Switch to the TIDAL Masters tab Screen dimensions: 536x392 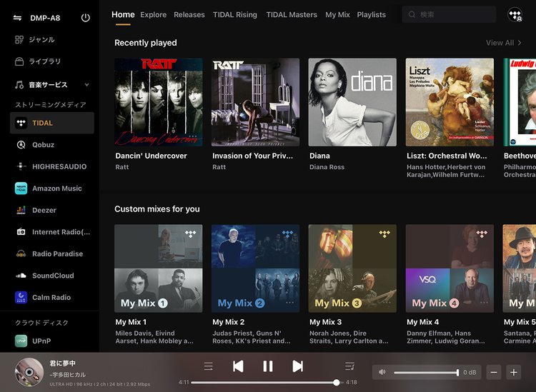tap(291, 15)
